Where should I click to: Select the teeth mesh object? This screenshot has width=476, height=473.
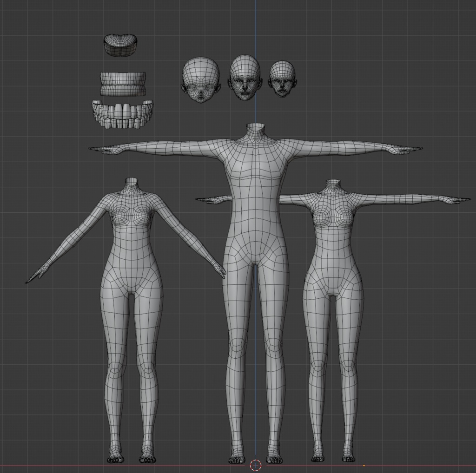[x=122, y=114]
